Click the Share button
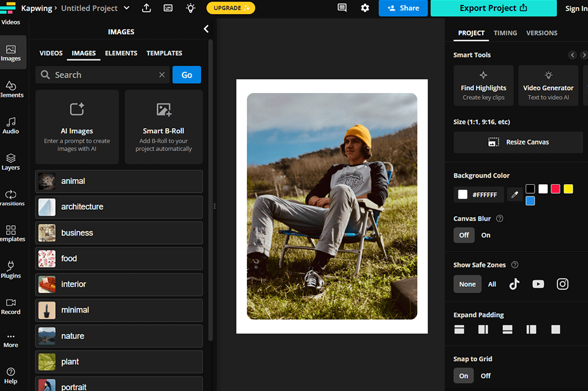This screenshot has width=588, height=391. 403,8
